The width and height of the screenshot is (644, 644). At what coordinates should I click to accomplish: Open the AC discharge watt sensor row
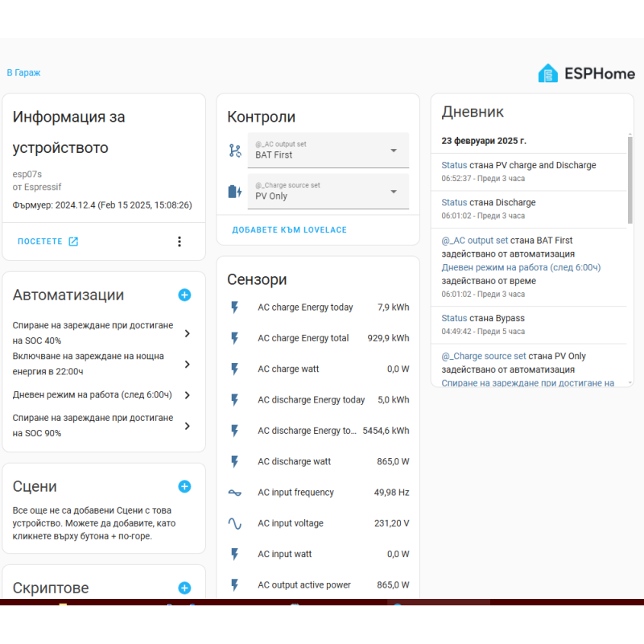pyautogui.click(x=318, y=462)
